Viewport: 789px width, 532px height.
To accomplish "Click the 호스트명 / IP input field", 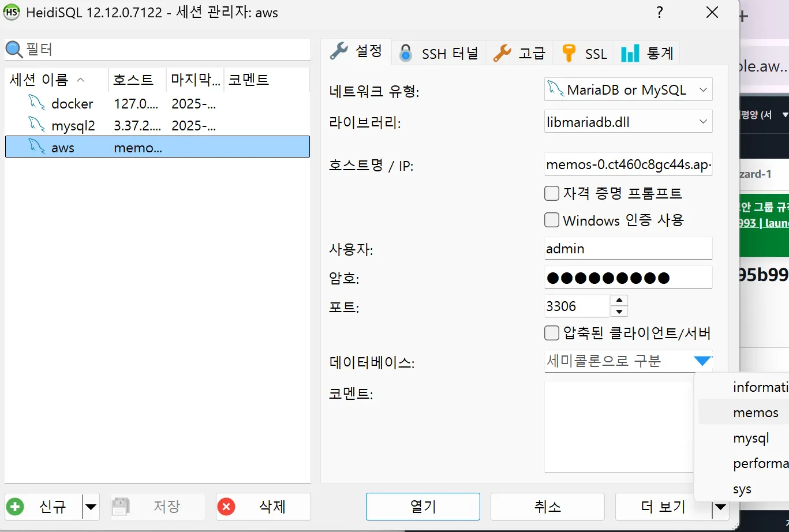I will pyautogui.click(x=628, y=166).
